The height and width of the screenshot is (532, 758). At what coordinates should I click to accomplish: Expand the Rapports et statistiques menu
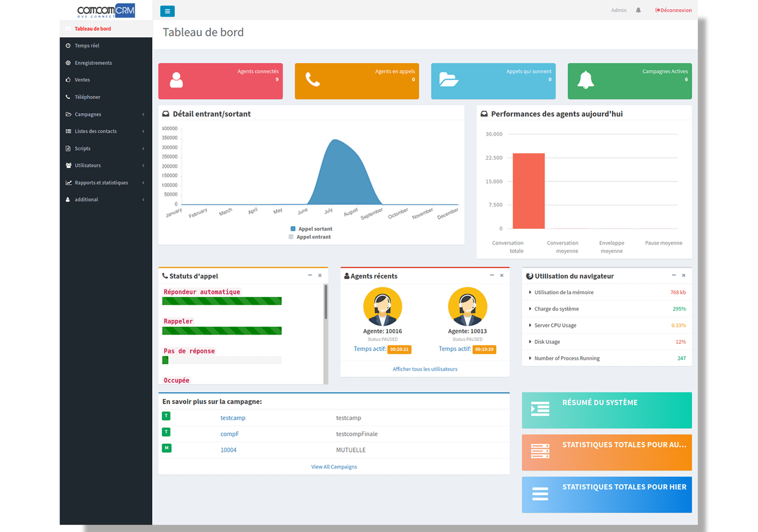coord(101,182)
